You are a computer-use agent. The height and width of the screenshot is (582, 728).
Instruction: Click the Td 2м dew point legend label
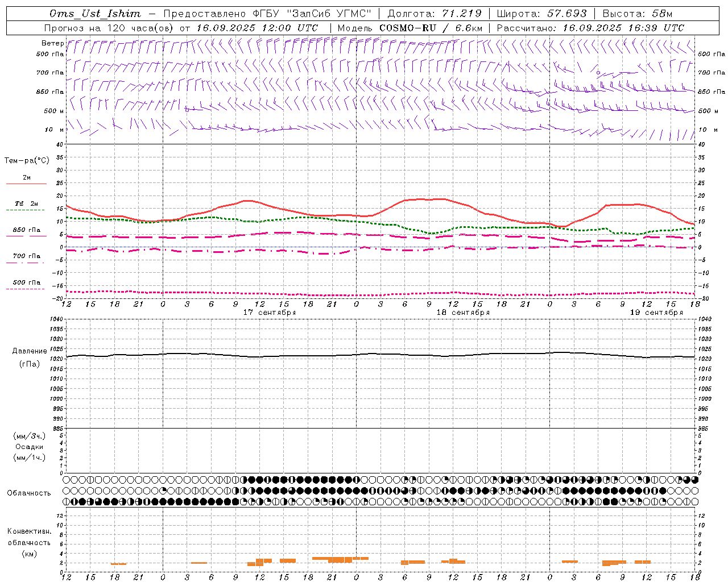(27, 203)
